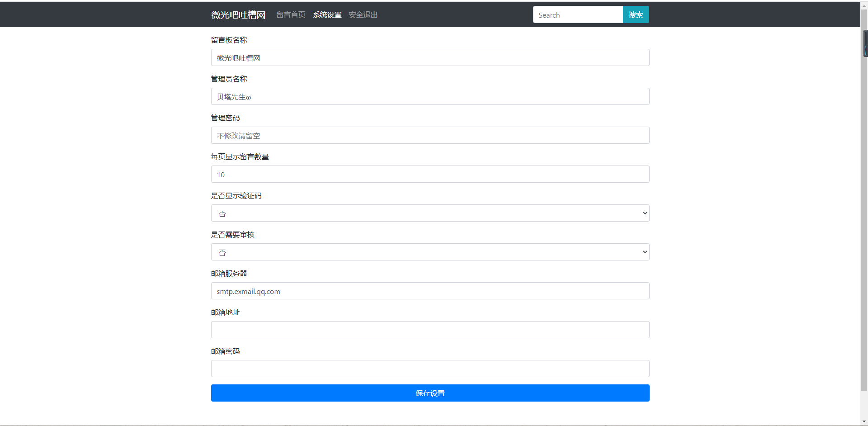Open the 是否显示验证码 dropdown
This screenshot has width=868, height=426.
tap(429, 213)
